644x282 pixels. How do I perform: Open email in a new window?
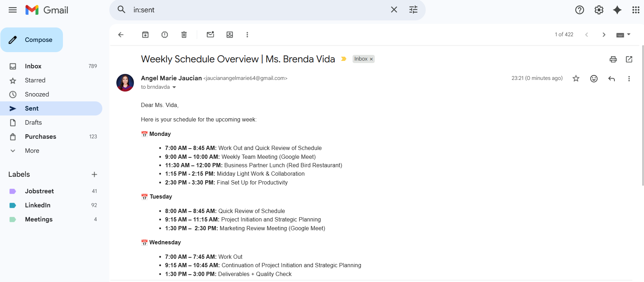click(x=629, y=59)
